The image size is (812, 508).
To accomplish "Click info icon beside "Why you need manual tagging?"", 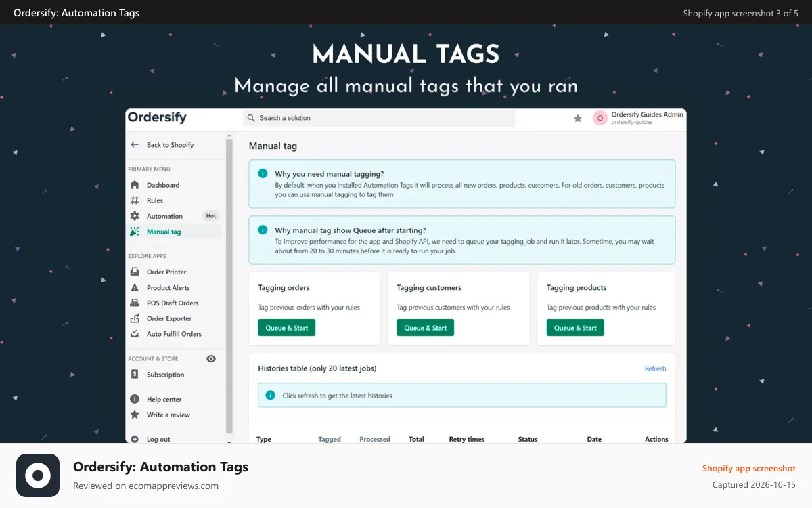I will pos(263,173).
